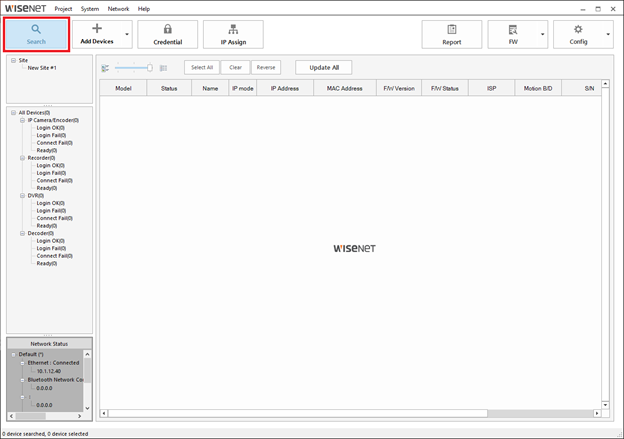Click the Config gear button

pos(578,35)
